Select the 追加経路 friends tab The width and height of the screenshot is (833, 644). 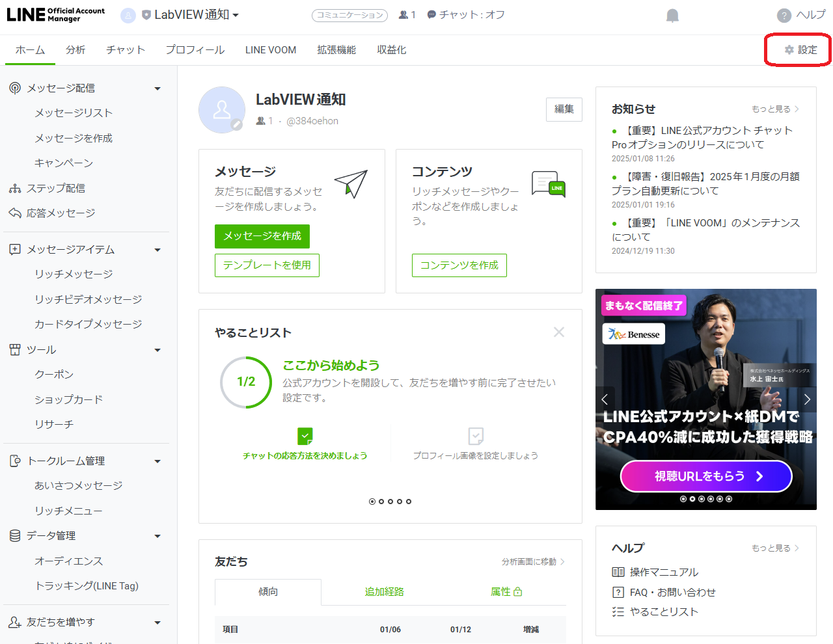(384, 591)
